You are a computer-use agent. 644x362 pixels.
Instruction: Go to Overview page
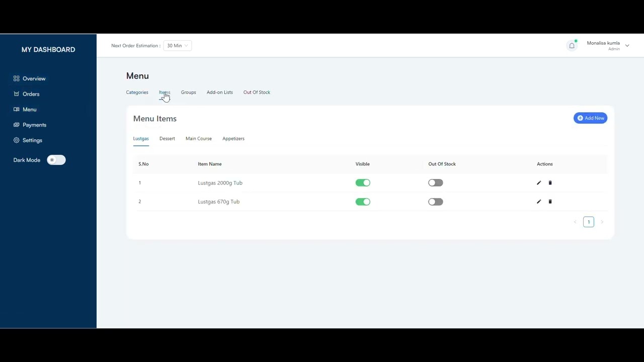34,79
